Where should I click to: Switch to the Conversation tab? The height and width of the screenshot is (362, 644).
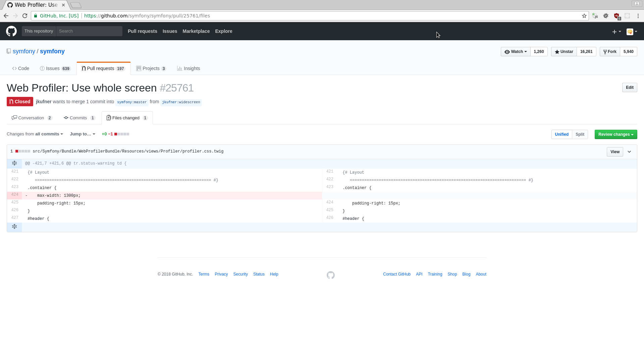[32, 118]
